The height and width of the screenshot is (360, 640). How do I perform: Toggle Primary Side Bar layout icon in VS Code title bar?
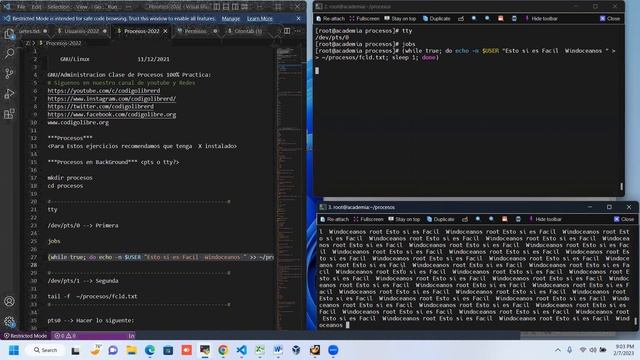point(217,7)
